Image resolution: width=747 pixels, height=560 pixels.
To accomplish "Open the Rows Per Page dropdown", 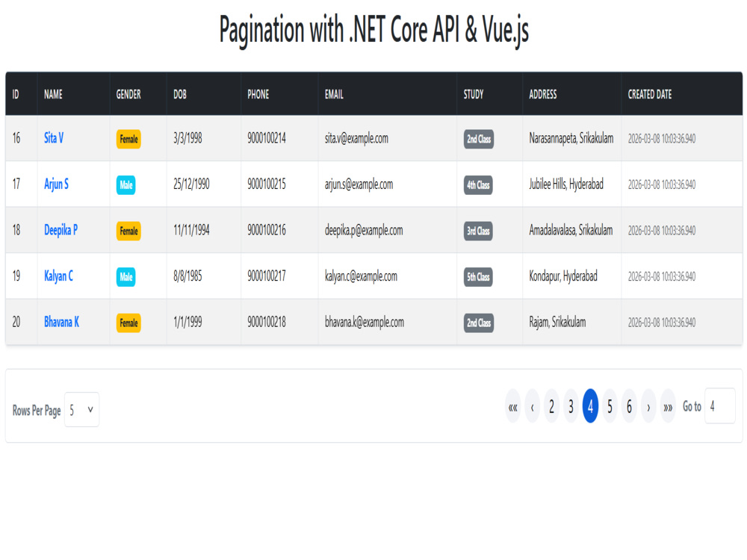I will (81, 409).
